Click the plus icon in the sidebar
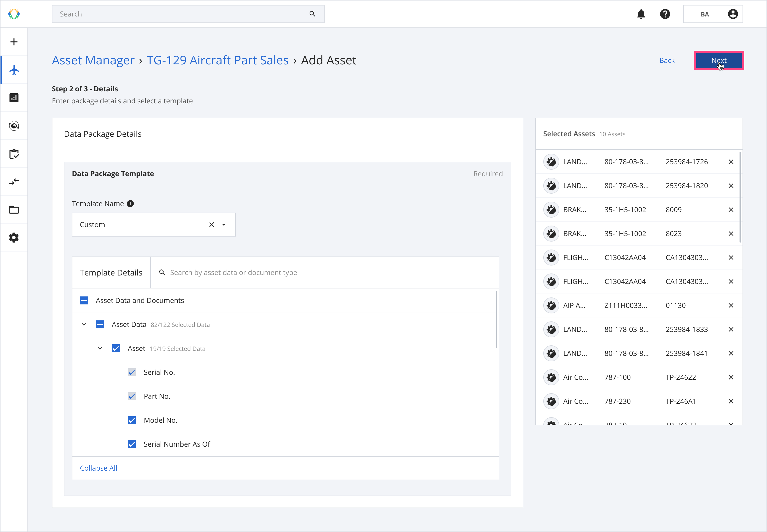This screenshot has width=767, height=532. 14,42
